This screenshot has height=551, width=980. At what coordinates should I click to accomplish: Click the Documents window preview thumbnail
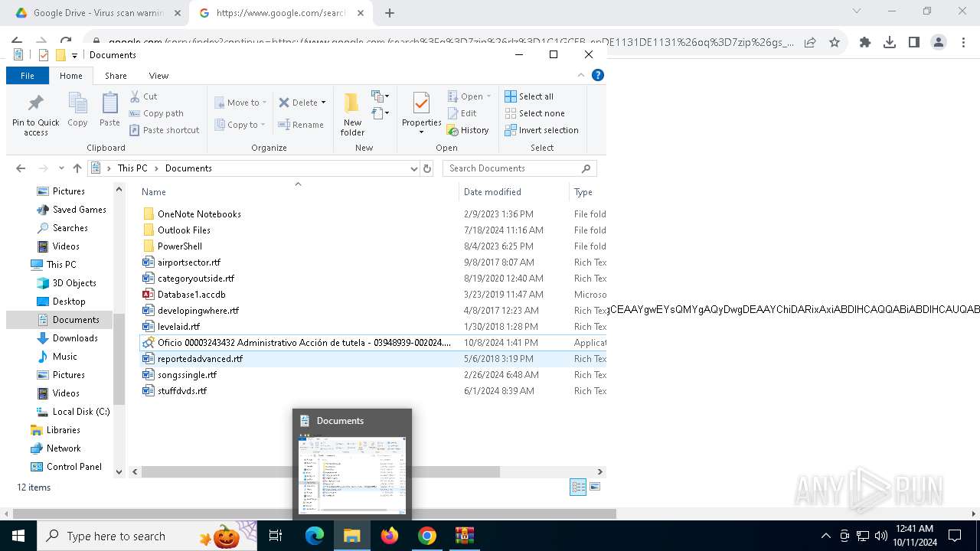352,474
